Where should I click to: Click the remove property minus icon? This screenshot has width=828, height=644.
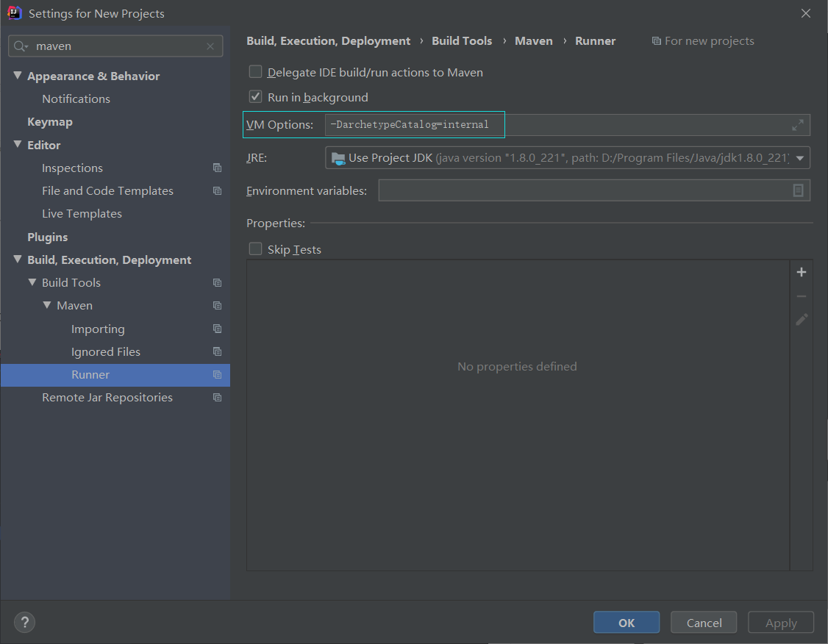[x=801, y=296]
